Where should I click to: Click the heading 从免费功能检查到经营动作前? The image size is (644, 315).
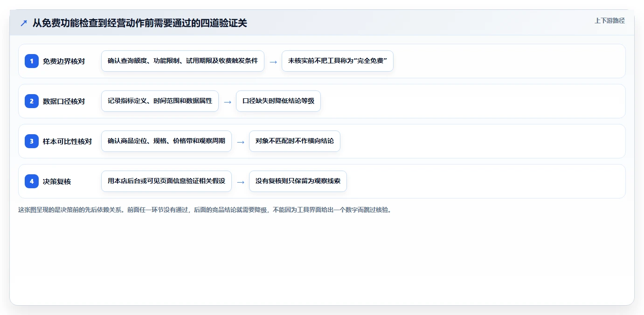[140, 23]
